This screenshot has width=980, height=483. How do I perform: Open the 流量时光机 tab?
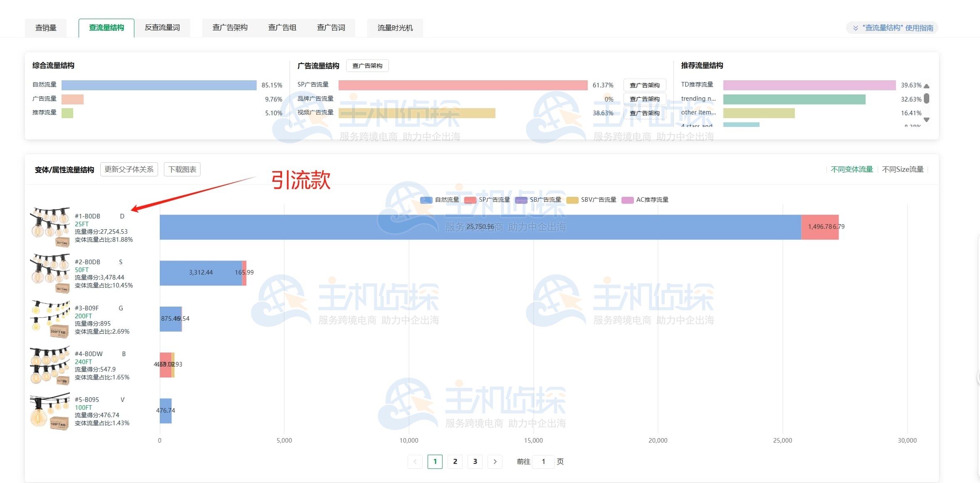[395, 28]
